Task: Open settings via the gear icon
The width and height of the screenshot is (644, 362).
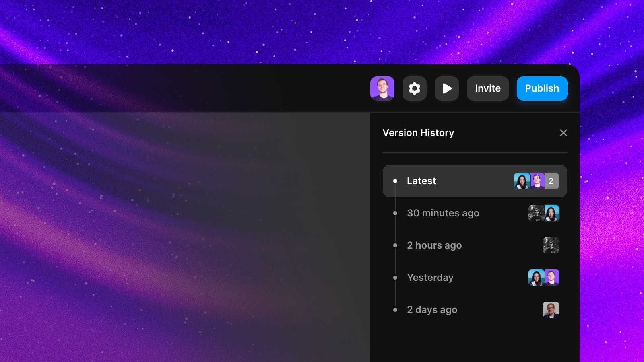Action: 414,88
